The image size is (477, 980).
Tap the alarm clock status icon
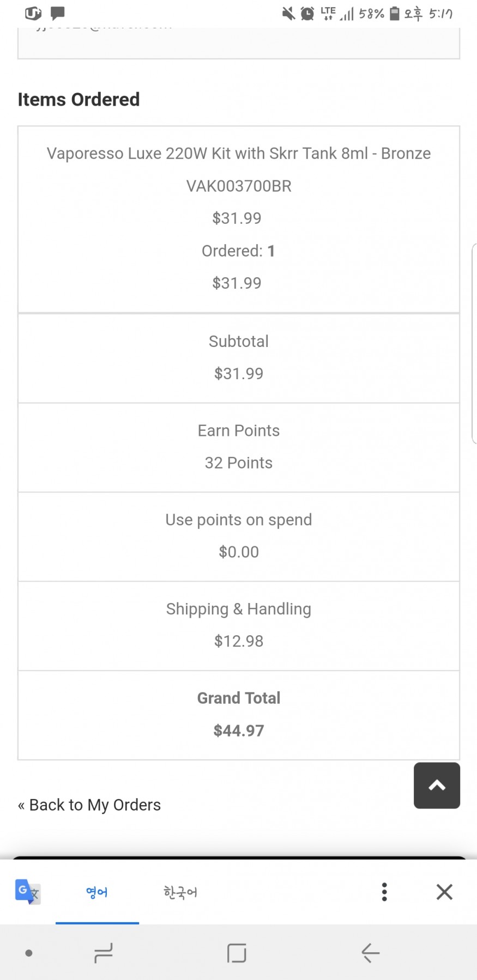(x=307, y=13)
